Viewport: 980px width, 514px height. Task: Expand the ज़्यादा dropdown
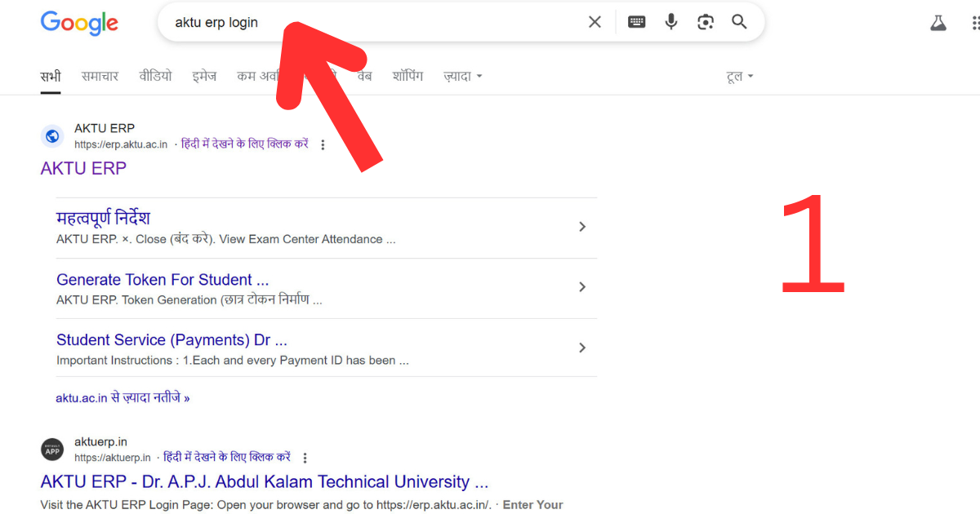463,77
